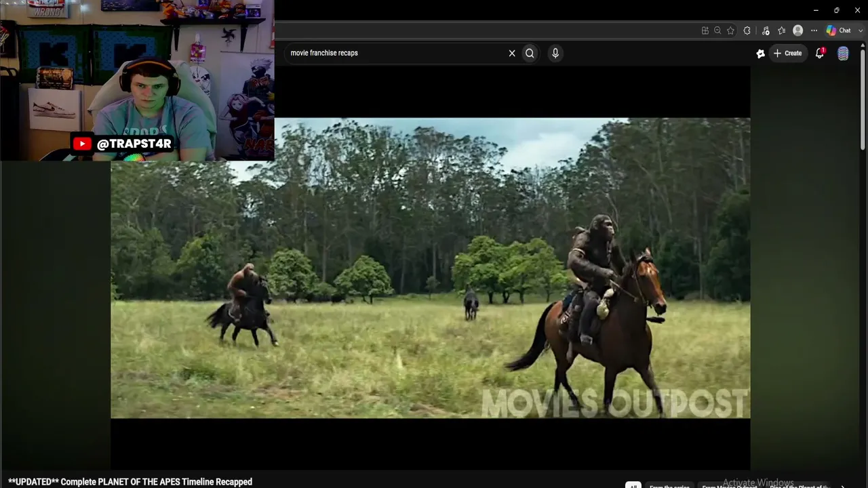Click the app/grid icon in the address bar

[705, 30]
